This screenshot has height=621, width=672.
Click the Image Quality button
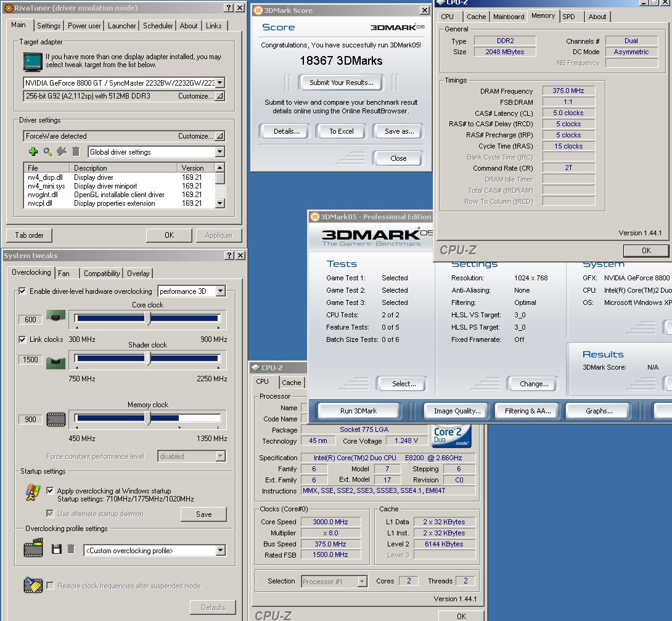[x=457, y=411]
